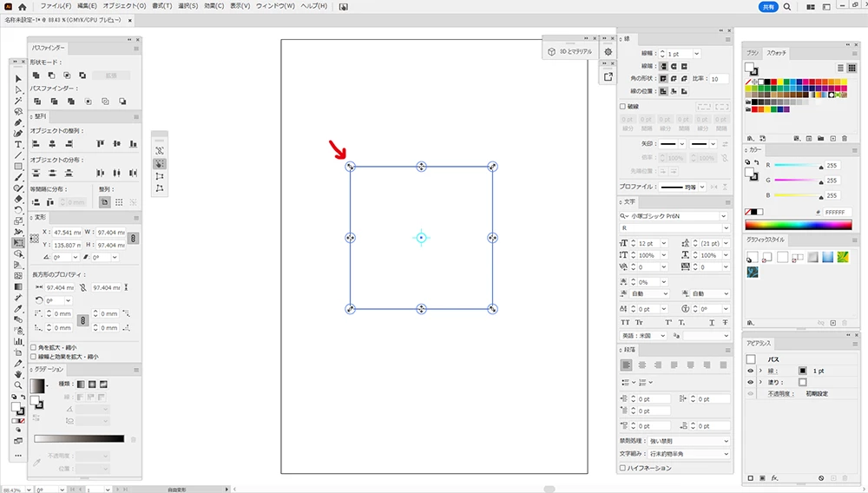Select the Gradient tool in the toolbox

(17, 286)
